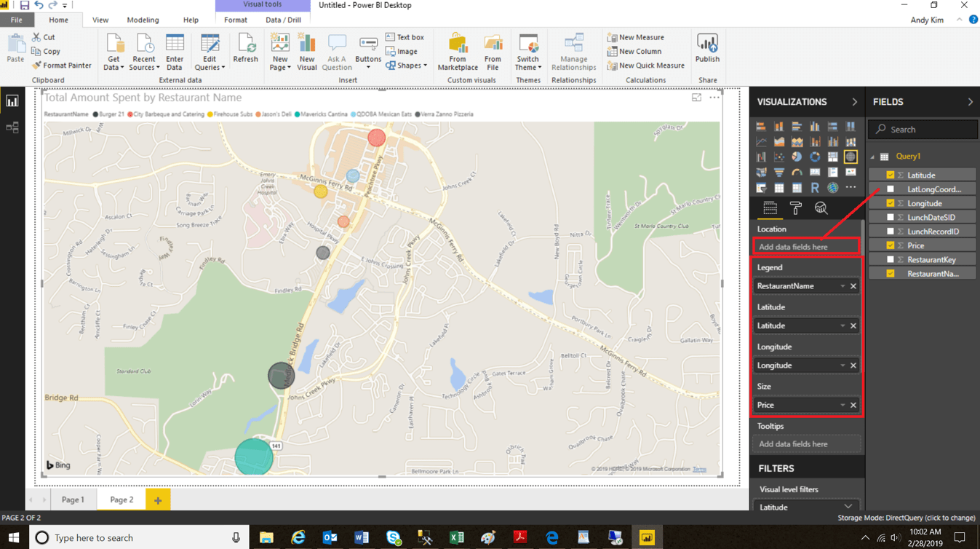This screenshot has height=549, width=980.
Task: Collapse the Query1 table in Fields
Action: [873, 157]
